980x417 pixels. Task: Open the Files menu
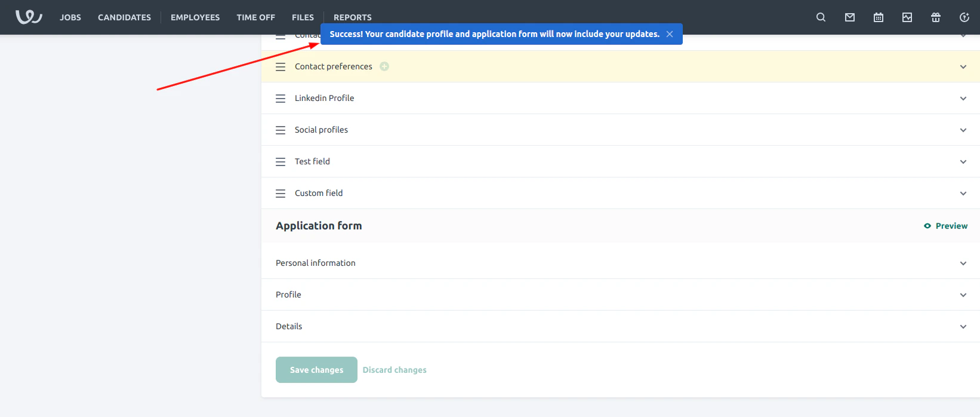pos(303,17)
